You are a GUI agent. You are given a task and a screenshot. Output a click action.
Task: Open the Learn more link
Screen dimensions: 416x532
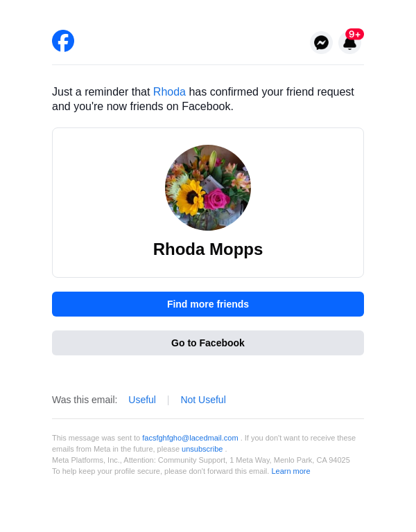[291, 471]
